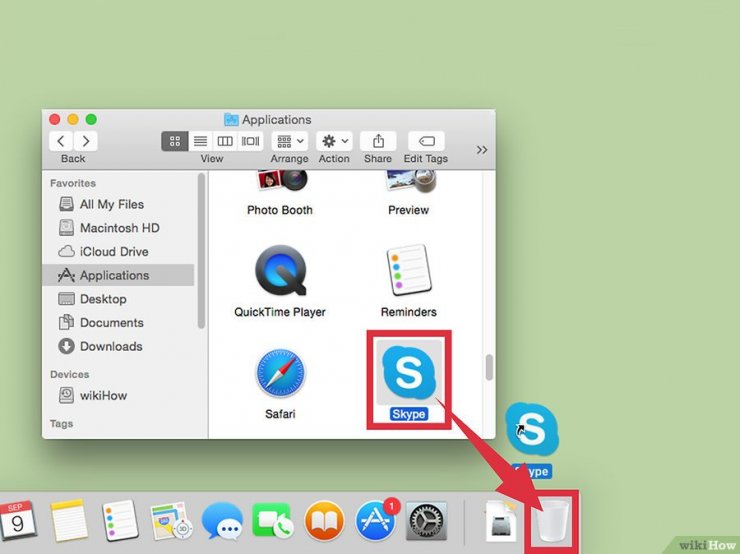The image size is (740, 554).
Task: Switch to column view in Finder toolbar
Action: click(225, 142)
